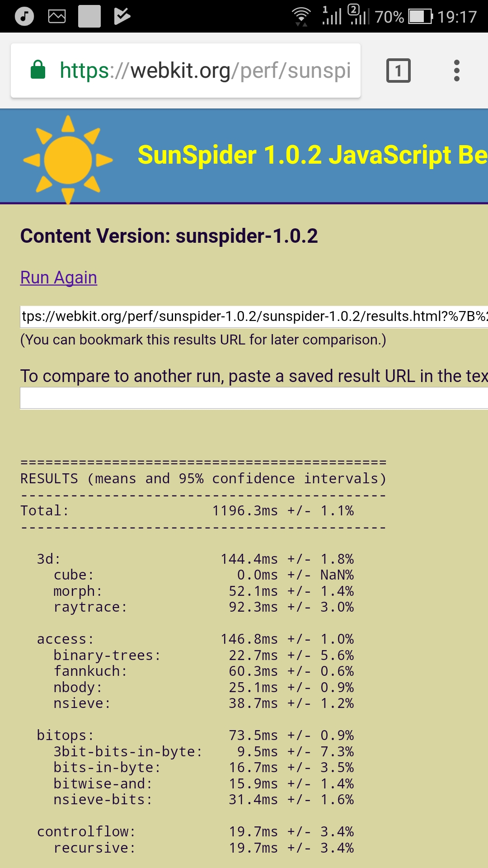Screen dimensions: 488x868
Task: Tap the grey square notification icon
Action: click(x=89, y=17)
